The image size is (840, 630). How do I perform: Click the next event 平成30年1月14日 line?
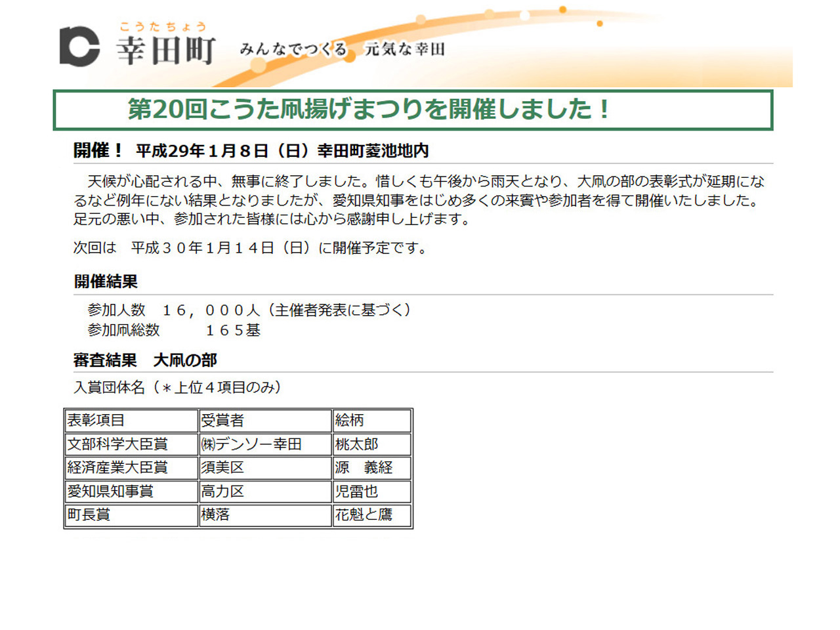250,248
